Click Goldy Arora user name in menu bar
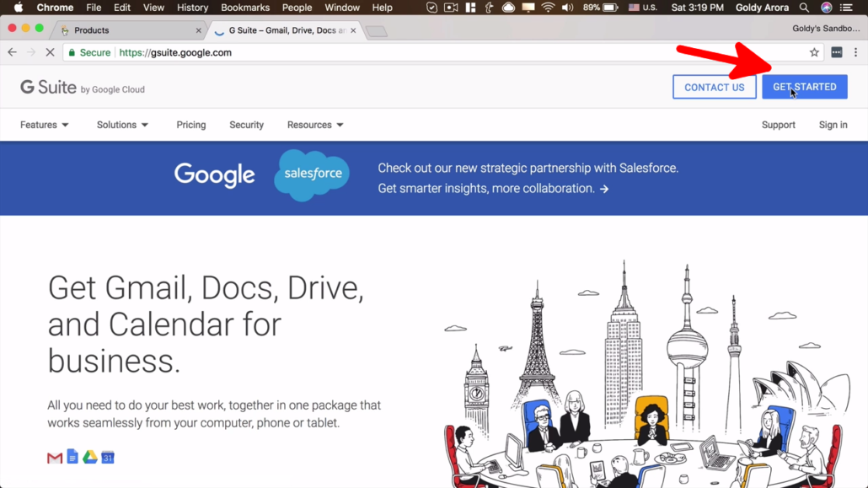The width and height of the screenshot is (868, 488). [x=762, y=8]
